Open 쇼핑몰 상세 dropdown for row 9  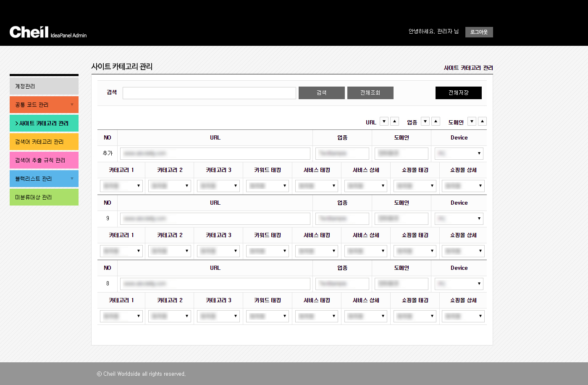463,251
